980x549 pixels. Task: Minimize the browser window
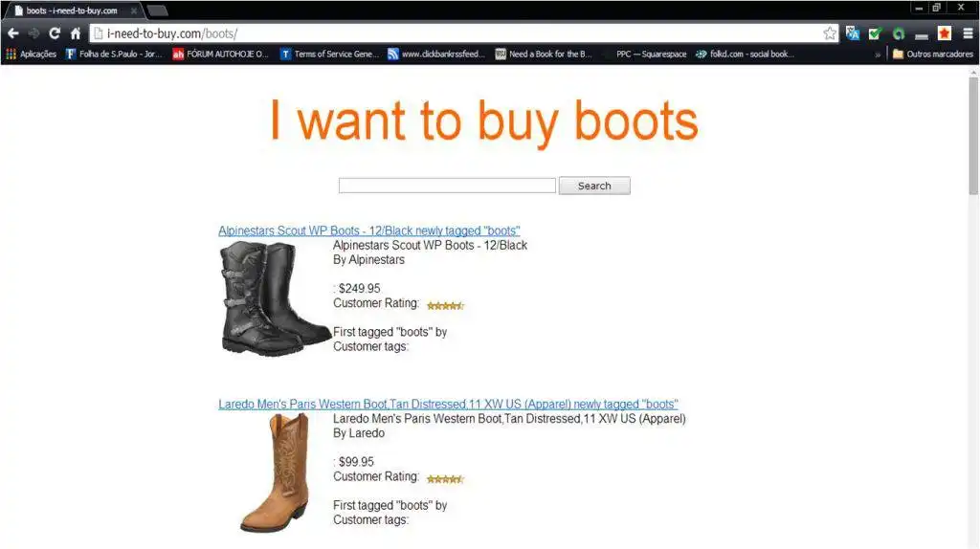(x=919, y=8)
